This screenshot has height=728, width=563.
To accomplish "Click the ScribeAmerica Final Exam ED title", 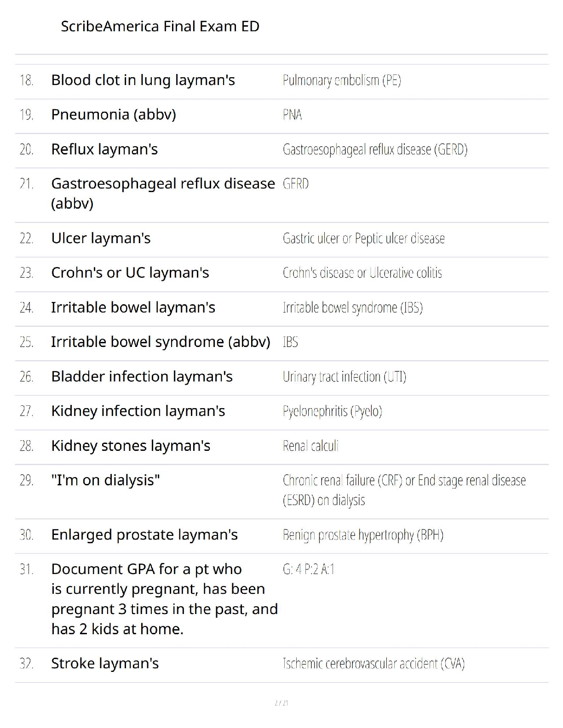I will pyautogui.click(x=160, y=26).
